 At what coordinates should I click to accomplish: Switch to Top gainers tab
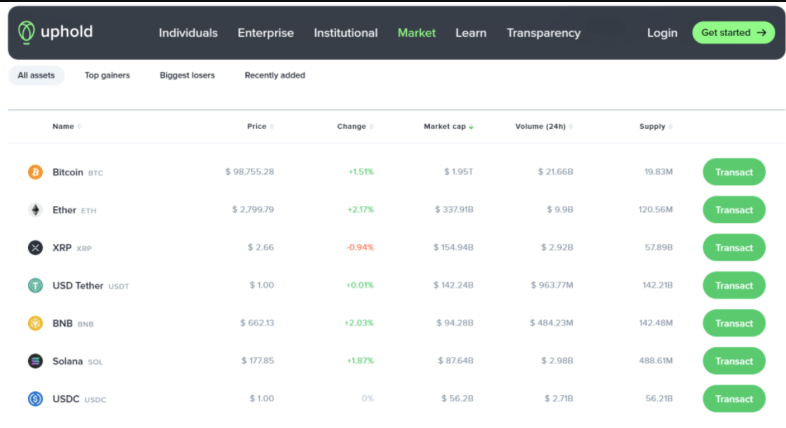tap(107, 75)
